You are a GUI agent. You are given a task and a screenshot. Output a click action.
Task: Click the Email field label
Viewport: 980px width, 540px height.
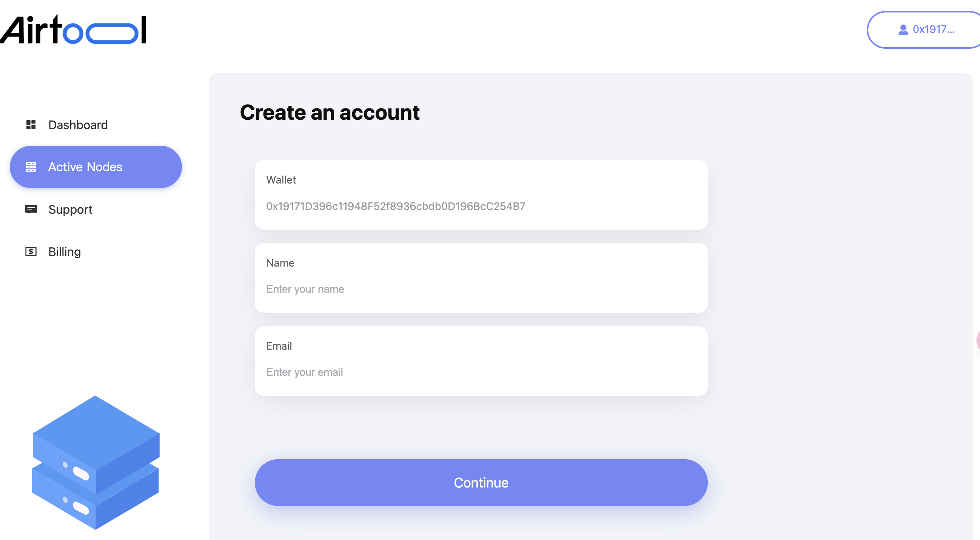coord(279,346)
